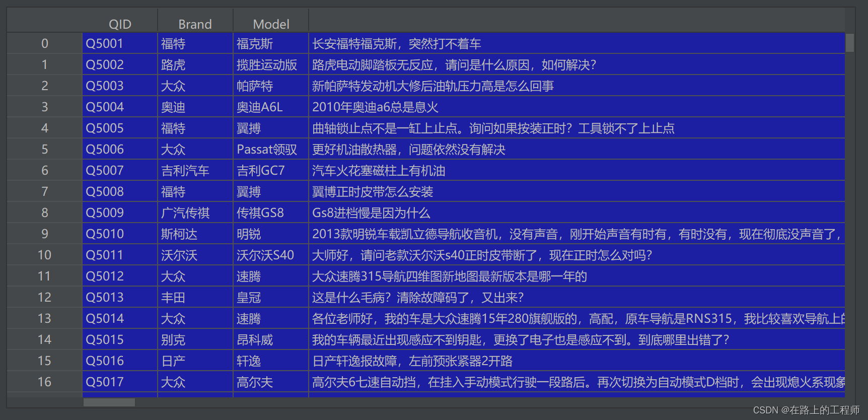Select question text 这是什么毛病？清除故障码了，又出来？
Image resolution: width=868 pixels, height=420 pixels.
point(418,298)
